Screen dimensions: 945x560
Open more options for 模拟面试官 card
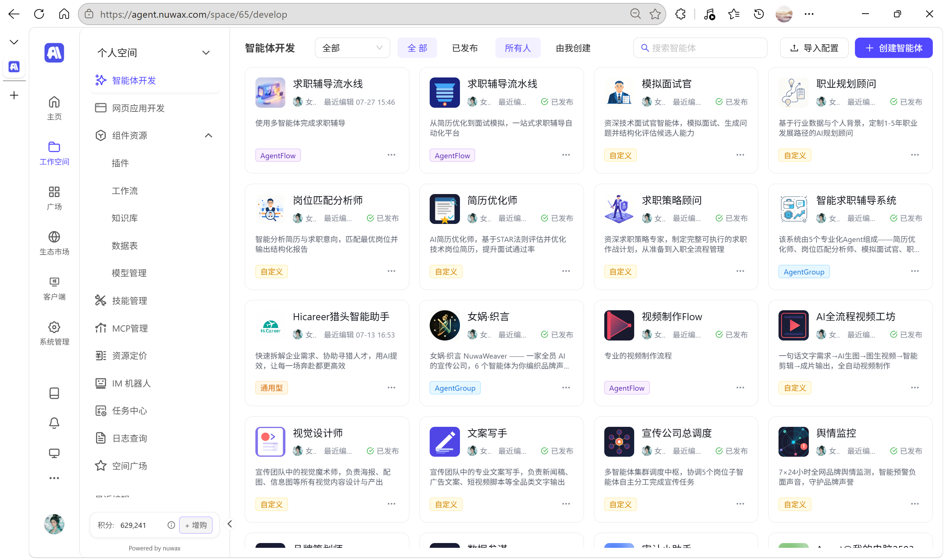coord(740,155)
